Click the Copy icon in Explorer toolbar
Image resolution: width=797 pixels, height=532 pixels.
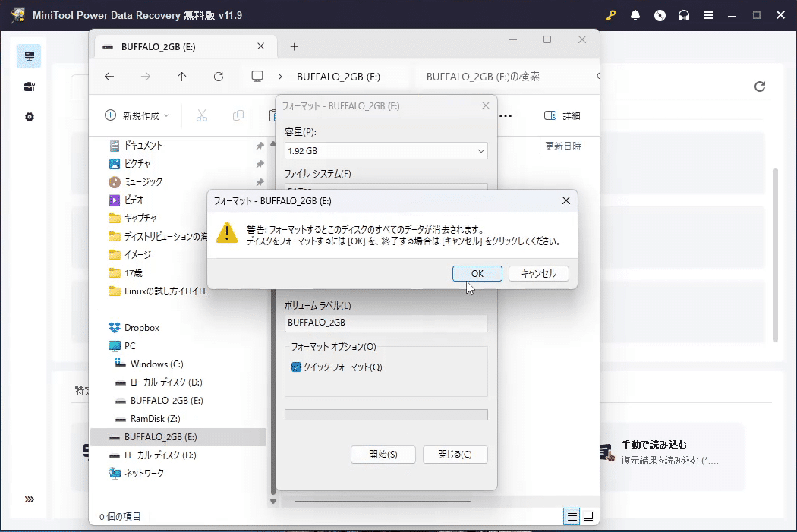pos(238,115)
